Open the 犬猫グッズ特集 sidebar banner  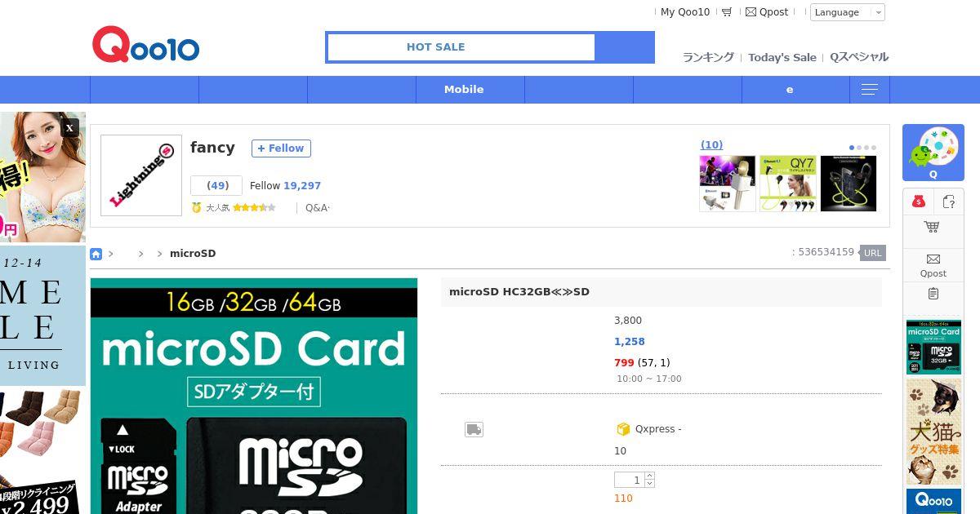tap(933, 432)
